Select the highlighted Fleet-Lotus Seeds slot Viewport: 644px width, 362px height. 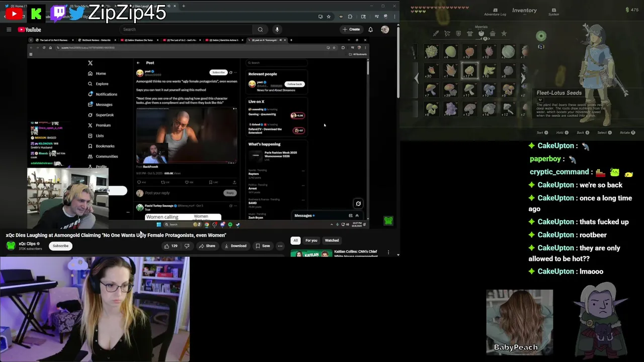[x=469, y=71]
